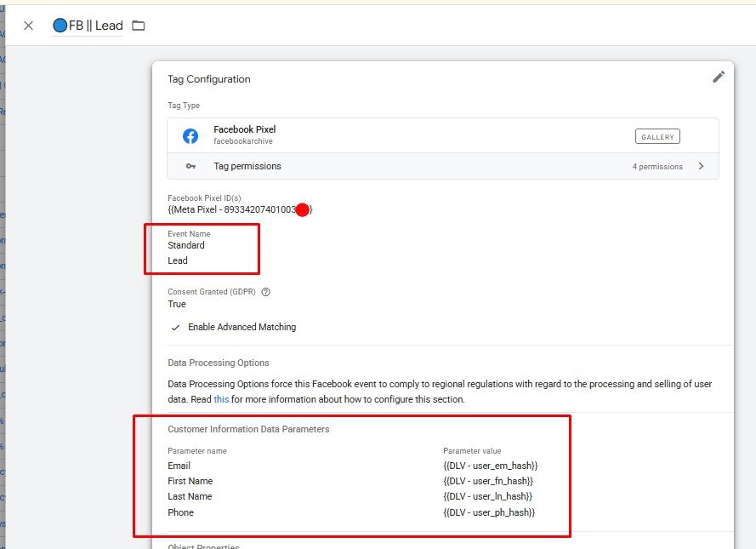This screenshot has width=756, height=549.
Task: Open the folder icon next to tag name
Action: click(139, 26)
